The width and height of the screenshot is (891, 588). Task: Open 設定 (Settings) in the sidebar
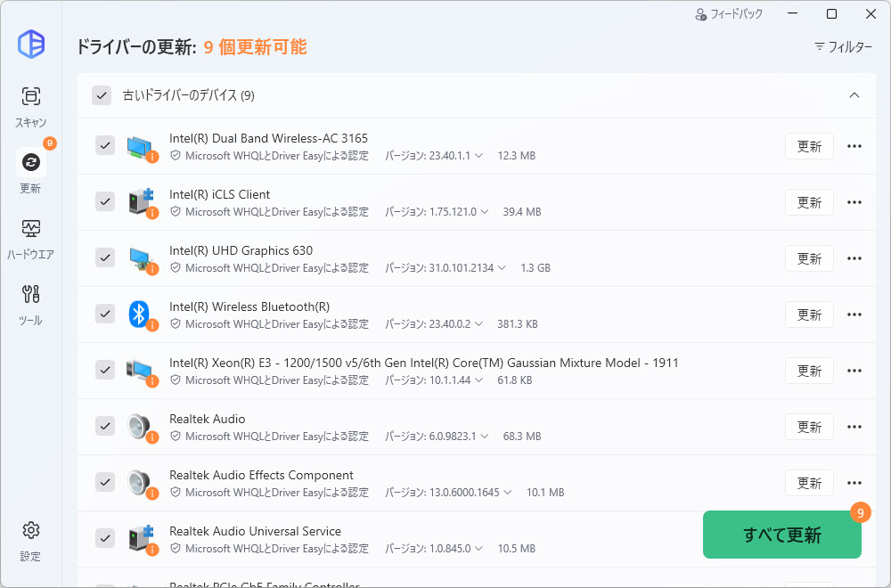(x=30, y=541)
